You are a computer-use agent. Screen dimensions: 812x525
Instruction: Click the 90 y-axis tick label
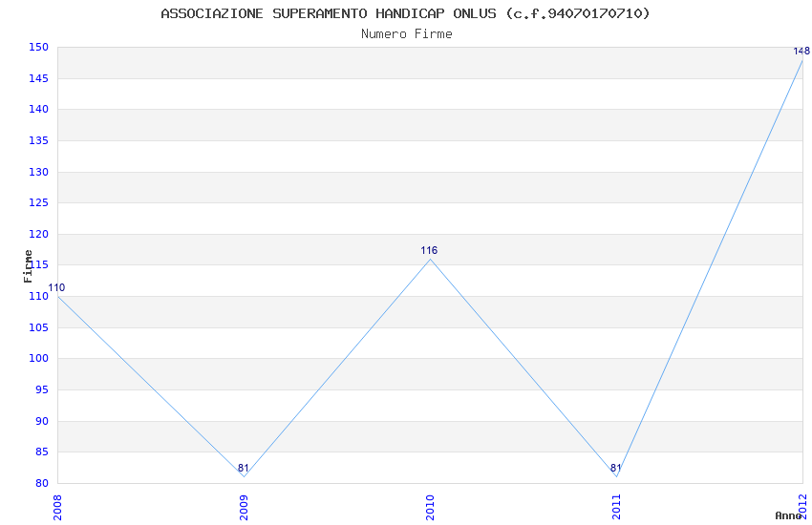point(42,421)
